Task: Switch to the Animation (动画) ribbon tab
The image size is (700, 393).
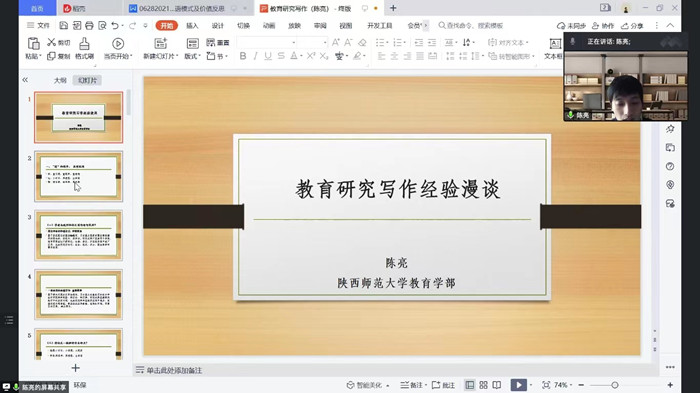Action: pos(269,25)
